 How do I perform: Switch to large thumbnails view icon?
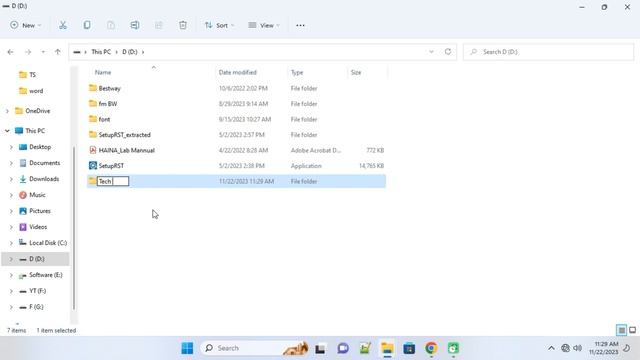coord(632,330)
